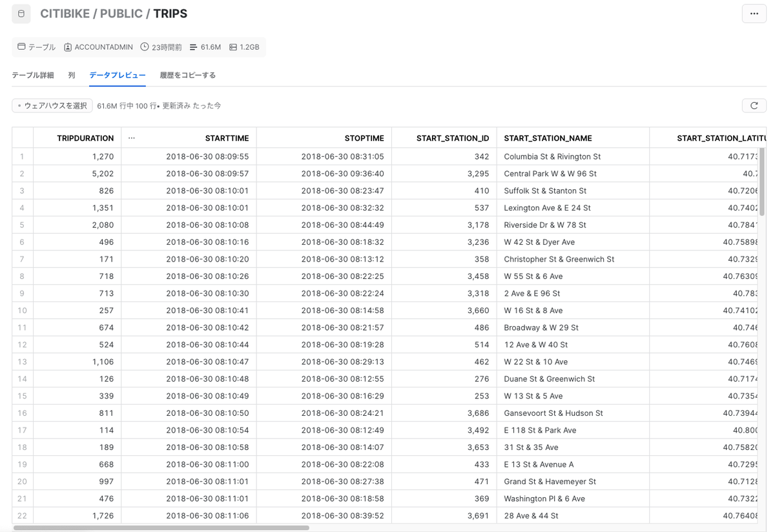Open the ウェアハウスを選択 dropdown
Viewport: 775px width, 532px height.
coord(52,106)
